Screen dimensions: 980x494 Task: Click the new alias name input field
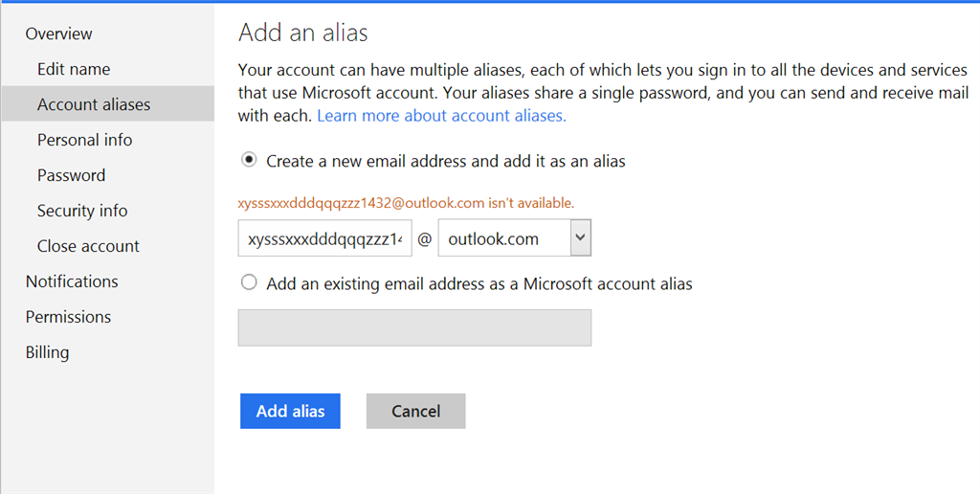pos(325,237)
